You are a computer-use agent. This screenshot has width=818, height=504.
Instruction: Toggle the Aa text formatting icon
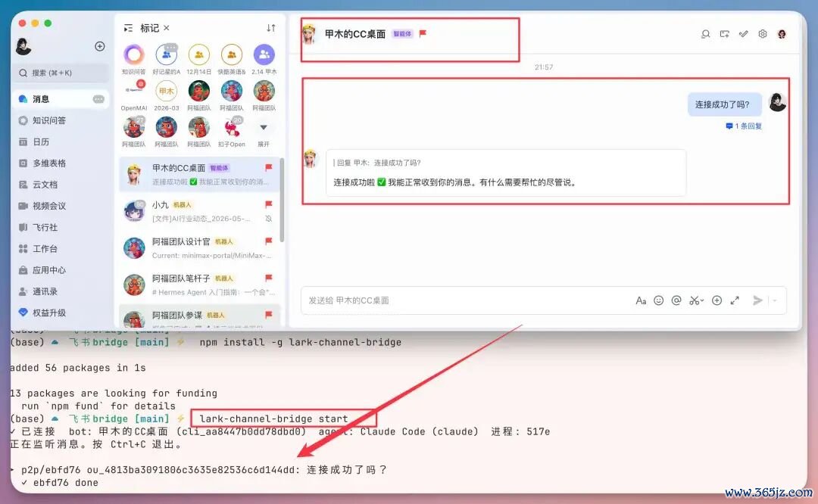(x=641, y=300)
